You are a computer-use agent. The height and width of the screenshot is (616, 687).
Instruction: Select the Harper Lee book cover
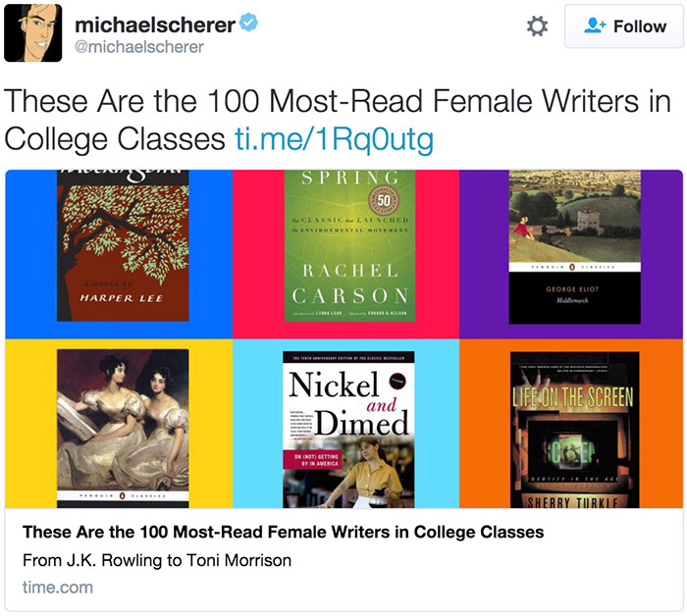(x=123, y=245)
